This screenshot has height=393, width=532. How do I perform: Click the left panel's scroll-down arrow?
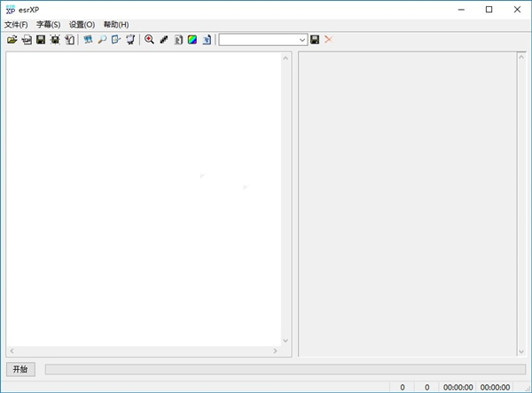click(x=286, y=341)
